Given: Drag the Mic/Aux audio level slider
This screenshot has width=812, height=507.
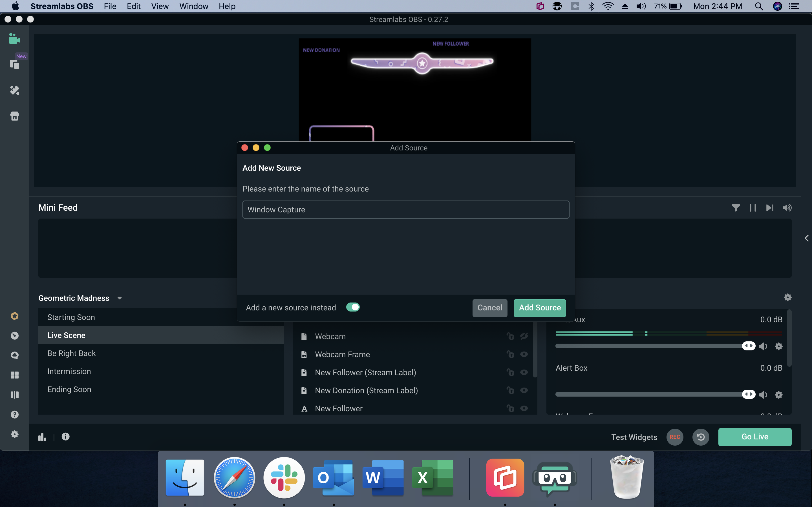Looking at the screenshot, I should pos(749,346).
